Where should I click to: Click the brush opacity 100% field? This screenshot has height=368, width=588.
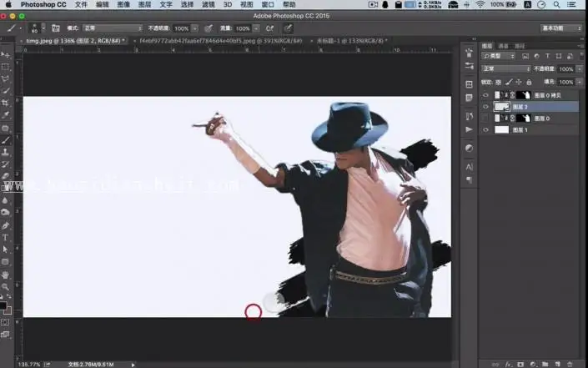182,28
